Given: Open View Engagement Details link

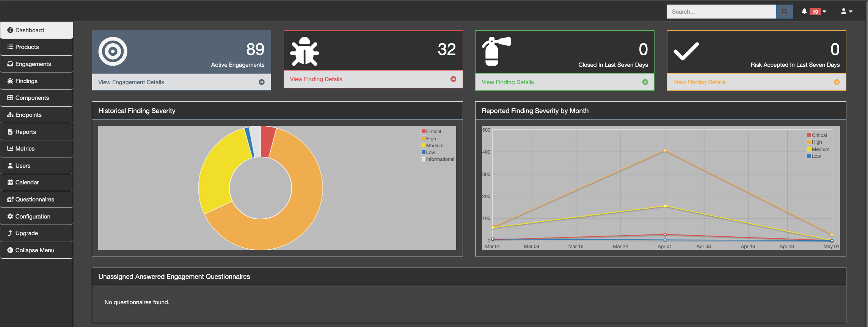Looking at the screenshot, I should 131,82.
